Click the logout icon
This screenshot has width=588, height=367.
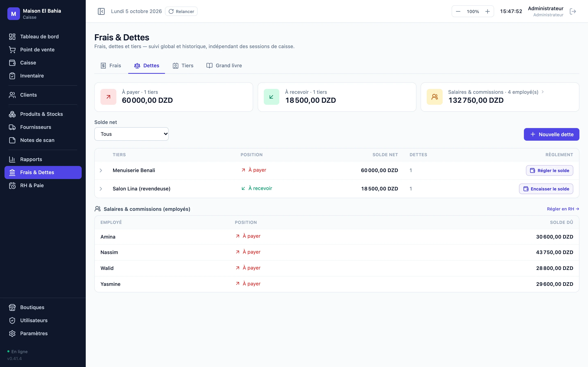pos(573,11)
